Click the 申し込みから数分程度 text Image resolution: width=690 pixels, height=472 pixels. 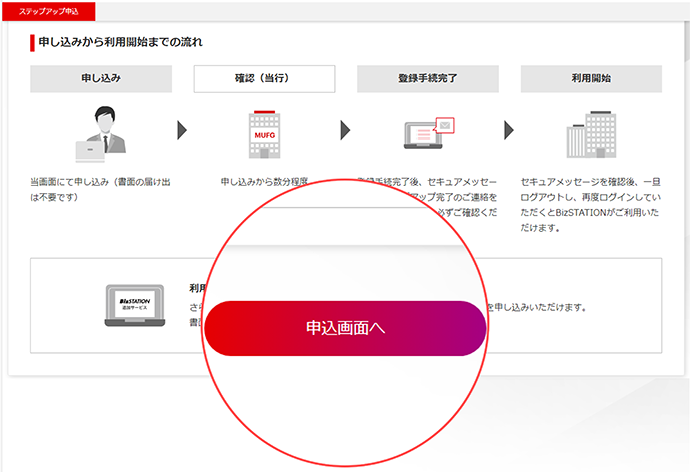(264, 183)
